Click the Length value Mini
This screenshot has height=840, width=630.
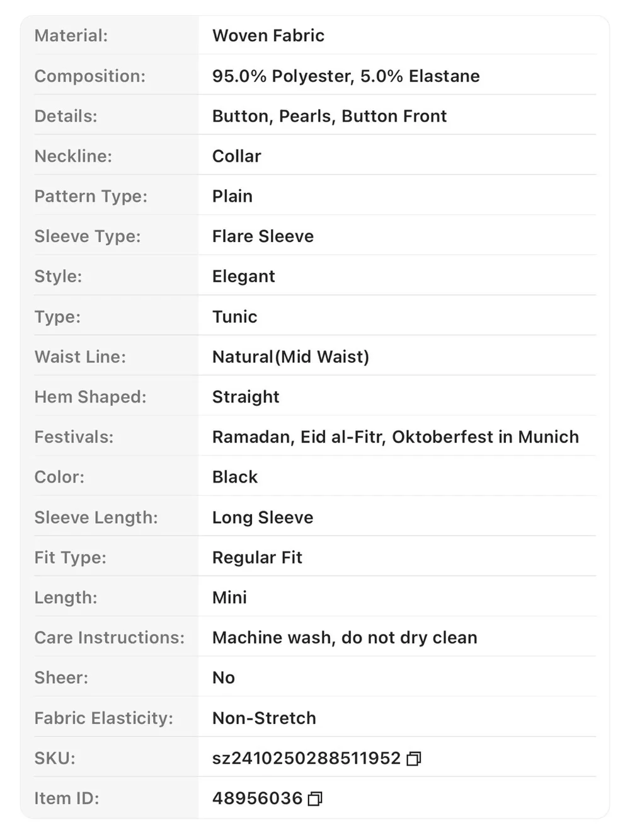pos(229,597)
